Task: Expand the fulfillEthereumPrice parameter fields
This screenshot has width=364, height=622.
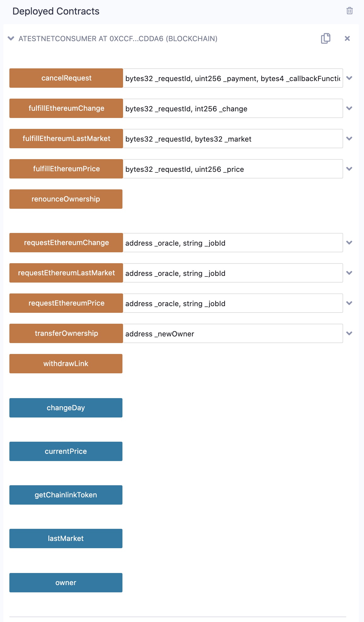Action: click(349, 169)
